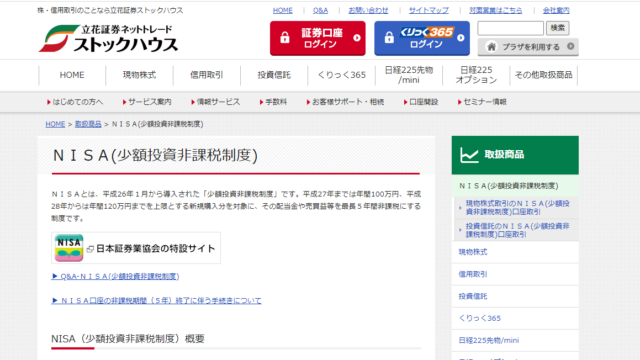Screen dimensions: 640x360
Task: Click HOME in the breadcrumb
Action: (x=55, y=124)
